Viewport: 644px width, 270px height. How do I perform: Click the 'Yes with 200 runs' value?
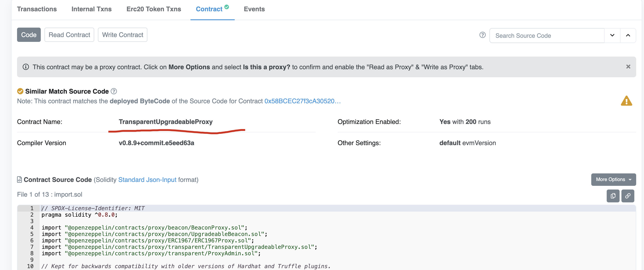click(465, 122)
